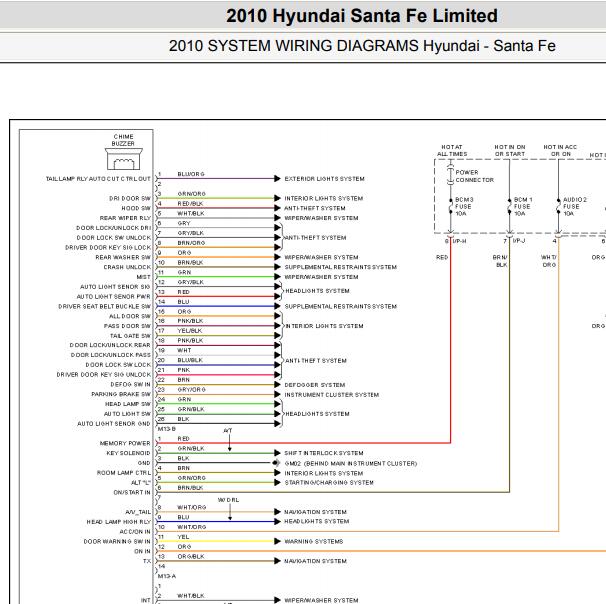This screenshot has height=604, width=606.
Task: Click the 'REAR WIPER RLY' pin label
Action: pyautogui.click(x=125, y=218)
